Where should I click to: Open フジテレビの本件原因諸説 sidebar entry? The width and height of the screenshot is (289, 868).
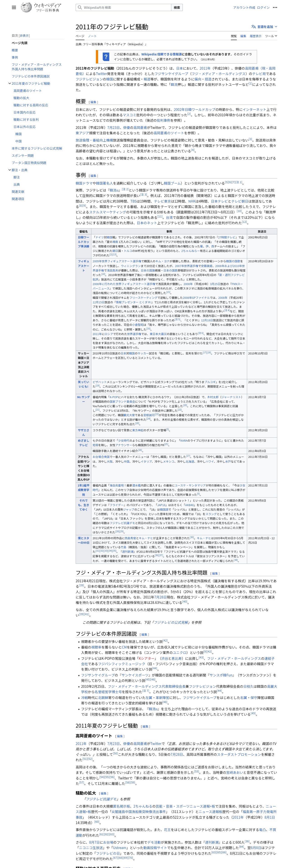[31, 76]
